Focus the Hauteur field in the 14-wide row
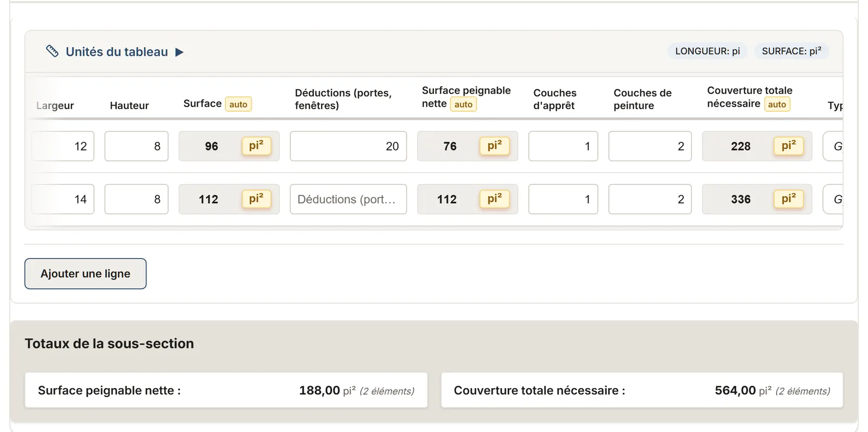Viewport: 868px width, 432px height. pyautogui.click(x=137, y=199)
